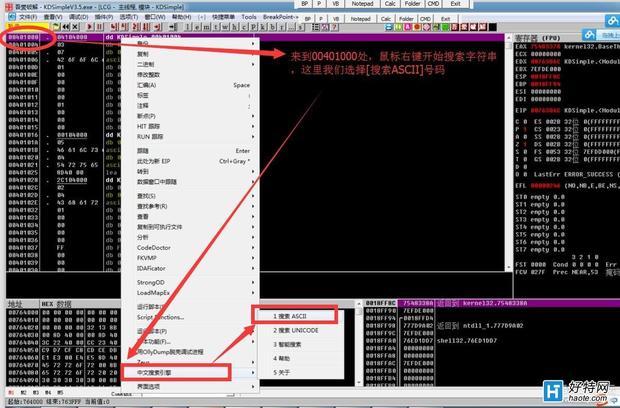Expand the 中文搜索引擎 submenu entry
This screenshot has height=408, width=620.
(x=190, y=372)
